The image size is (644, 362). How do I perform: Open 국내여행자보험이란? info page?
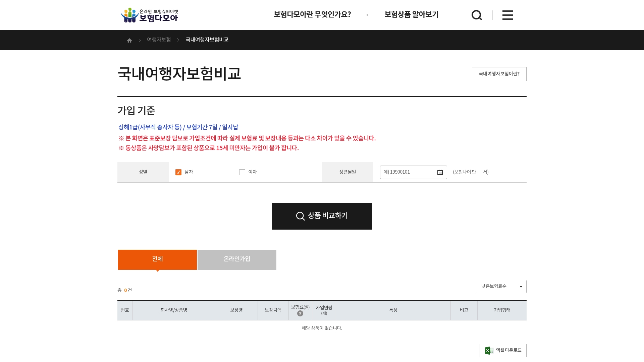499,74
